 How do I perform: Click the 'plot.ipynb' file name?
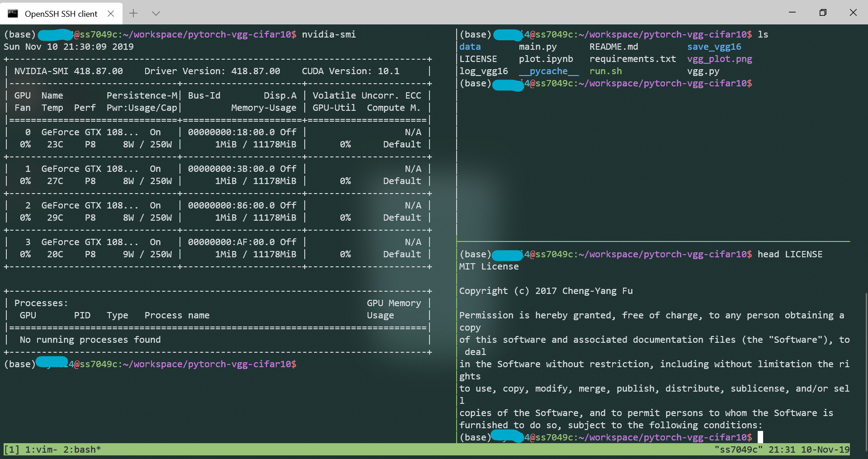coord(546,59)
